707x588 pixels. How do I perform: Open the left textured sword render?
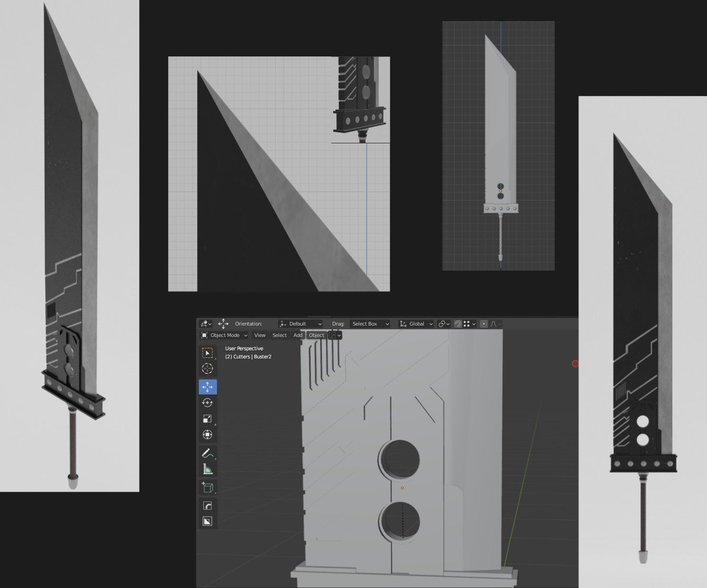70,246
